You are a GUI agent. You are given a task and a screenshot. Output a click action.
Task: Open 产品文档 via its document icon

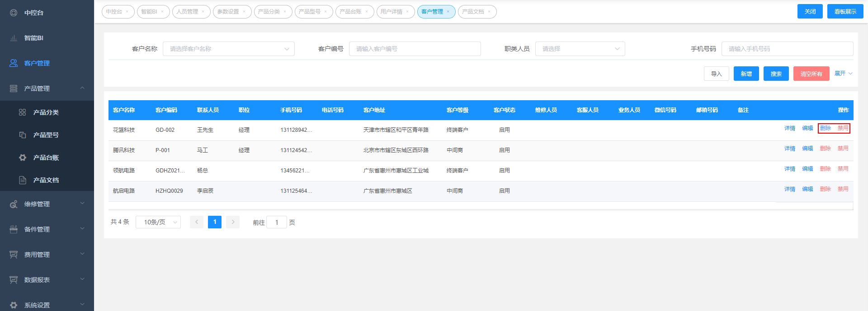click(23, 180)
